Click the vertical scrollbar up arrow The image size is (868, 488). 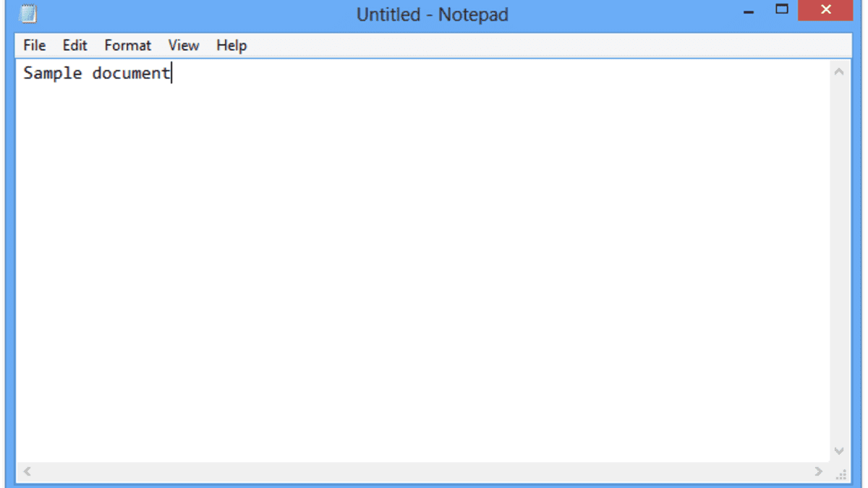pos(839,72)
